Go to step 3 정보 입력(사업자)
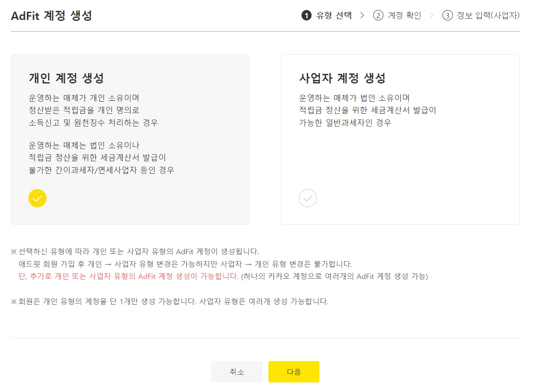Screen dimensions: 533x392 click(x=481, y=16)
